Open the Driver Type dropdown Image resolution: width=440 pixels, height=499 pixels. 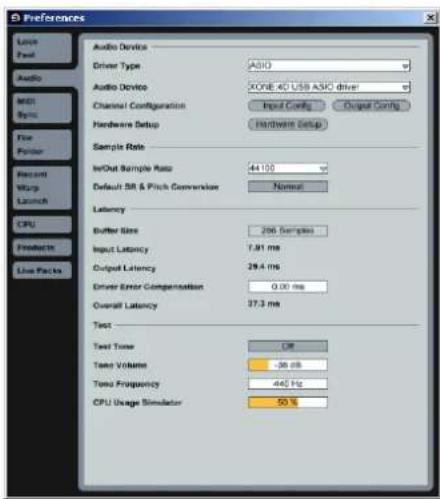[x=329, y=66]
